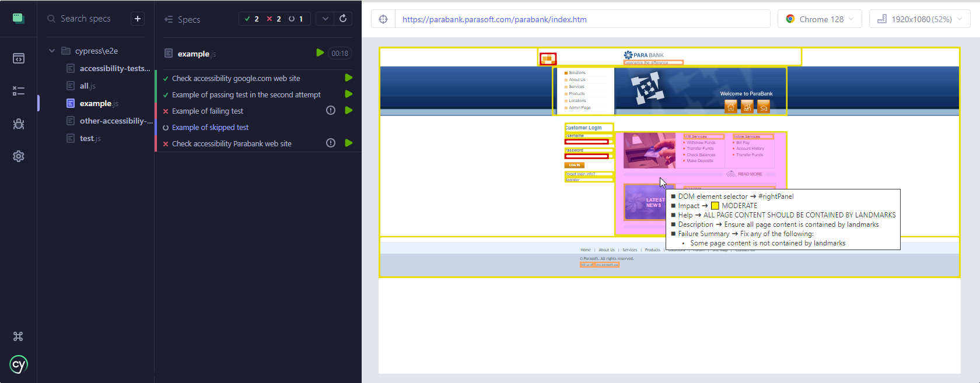Open the Runs page from the sidebar
The height and width of the screenshot is (383, 980).
[19, 91]
